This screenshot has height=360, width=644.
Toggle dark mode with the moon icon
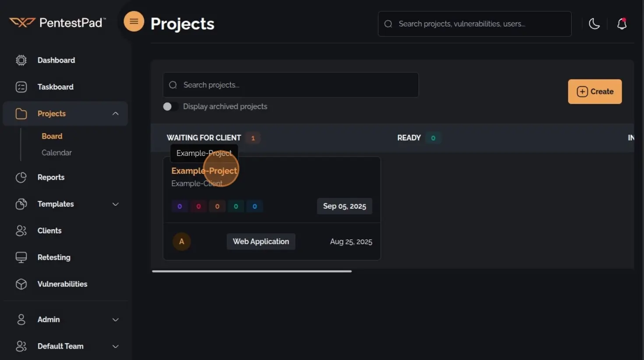(594, 24)
